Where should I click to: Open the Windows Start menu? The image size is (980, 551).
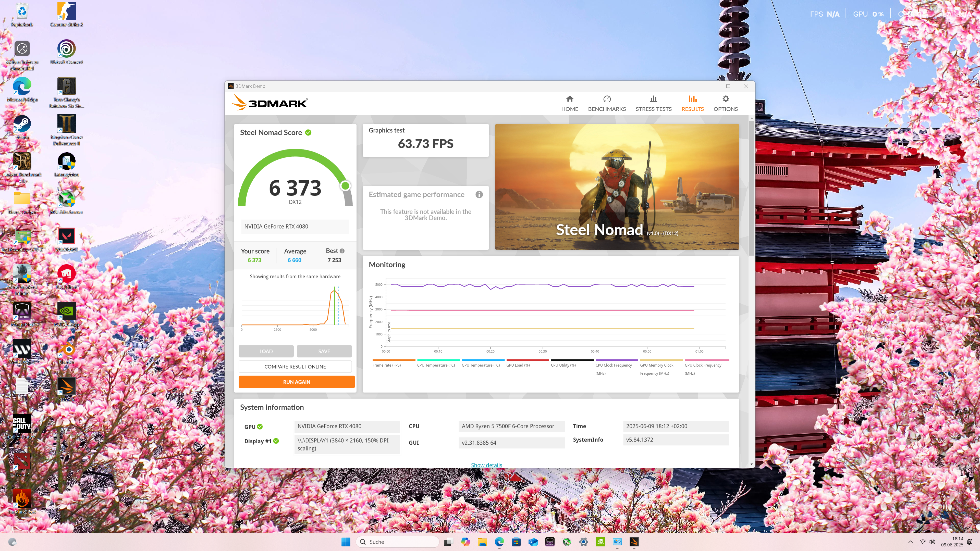(x=346, y=542)
